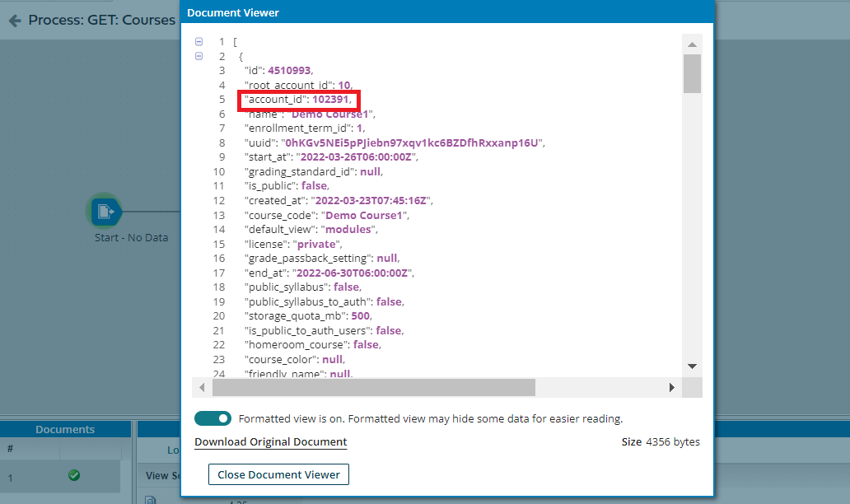Open the "Download Original Document" link
The image size is (850, 504).
(x=270, y=442)
